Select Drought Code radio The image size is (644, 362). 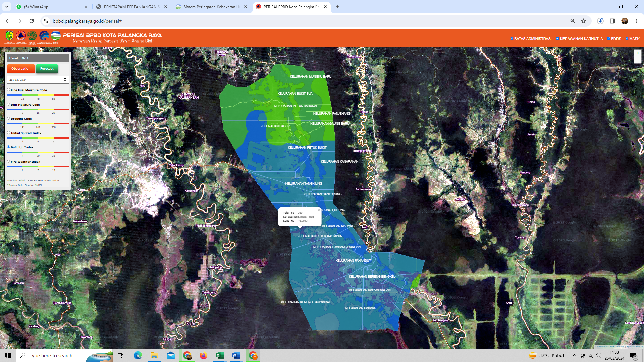[9, 118]
